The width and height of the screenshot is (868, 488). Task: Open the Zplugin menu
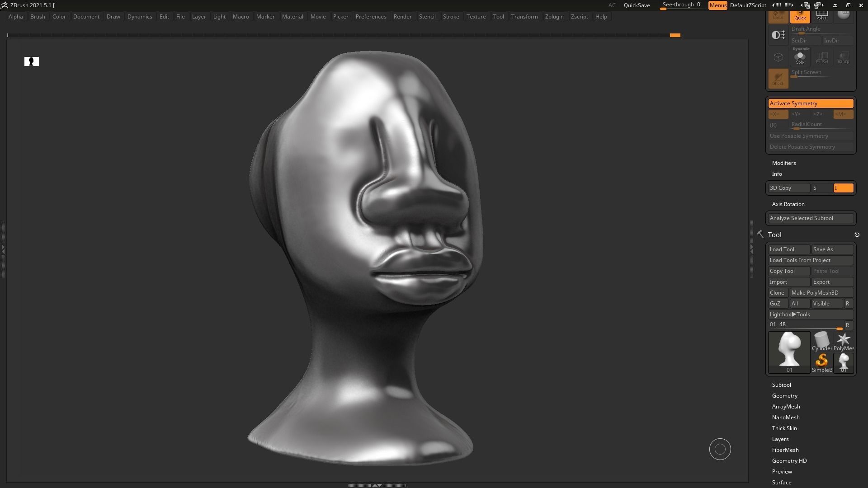tap(554, 17)
